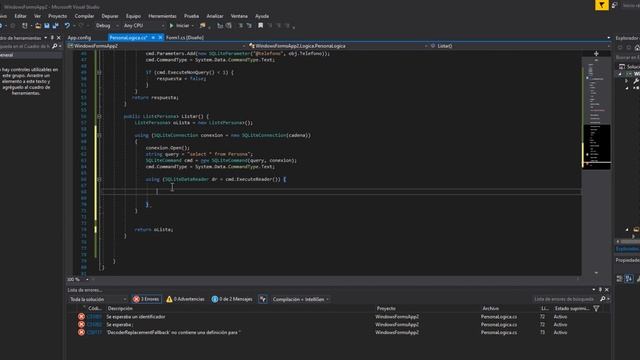Open the Equipo menu

click(133, 16)
